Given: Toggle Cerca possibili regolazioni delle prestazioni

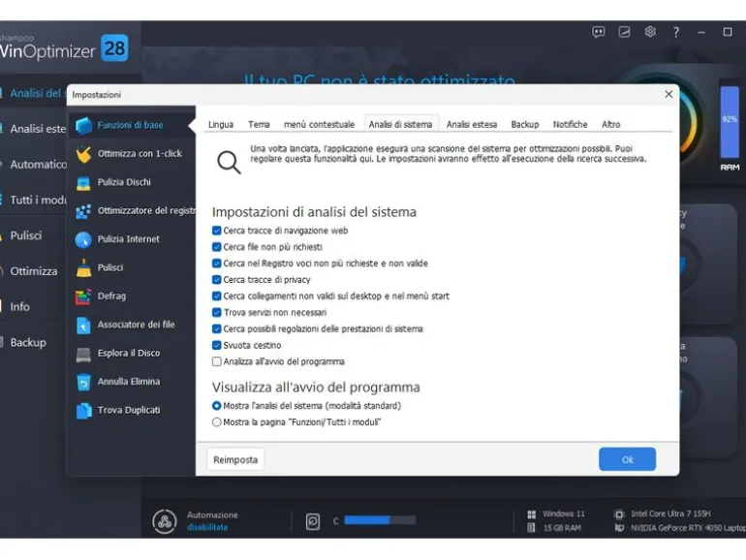Looking at the screenshot, I should pyautogui.click(x=216, y=329).
